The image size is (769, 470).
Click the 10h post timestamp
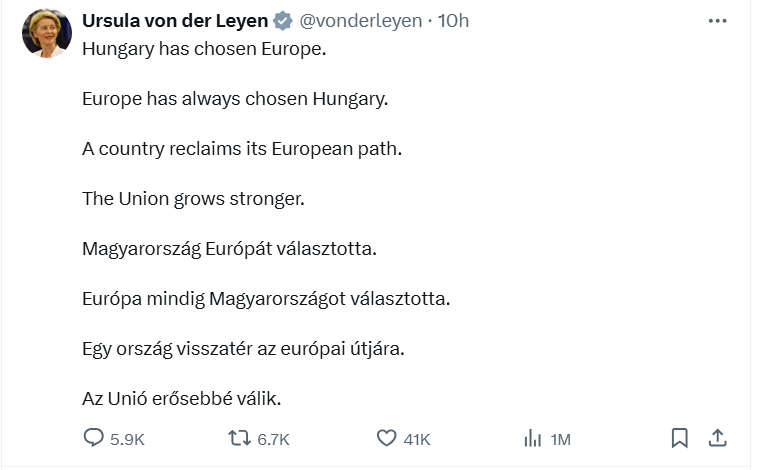[455, 21]
